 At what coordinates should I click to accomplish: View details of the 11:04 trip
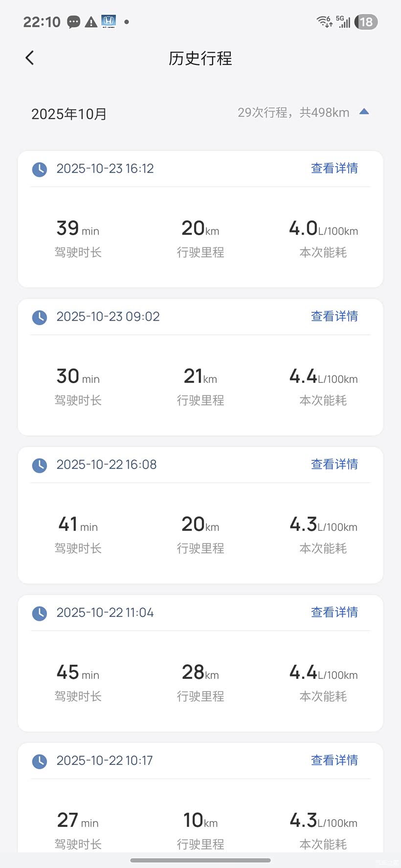click(334, 612)
